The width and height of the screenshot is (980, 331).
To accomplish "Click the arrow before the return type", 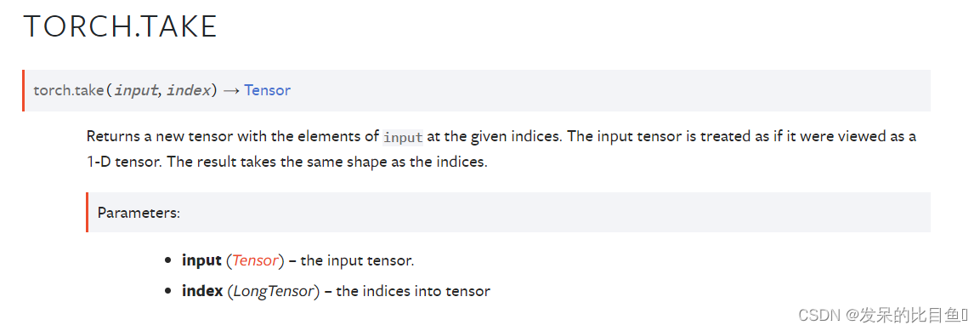I will coord(230,90).
